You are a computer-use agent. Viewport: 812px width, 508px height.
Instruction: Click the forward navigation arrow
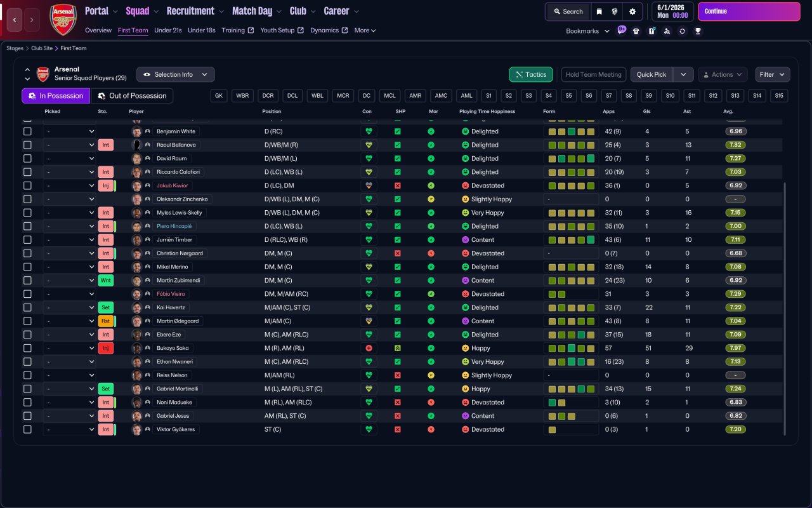click(x=32, y=20)
